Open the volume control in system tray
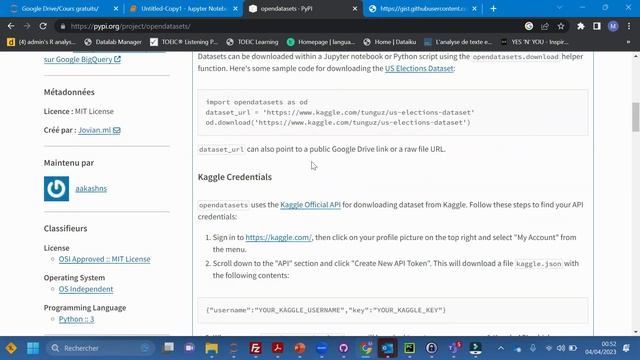 point(561,348)
